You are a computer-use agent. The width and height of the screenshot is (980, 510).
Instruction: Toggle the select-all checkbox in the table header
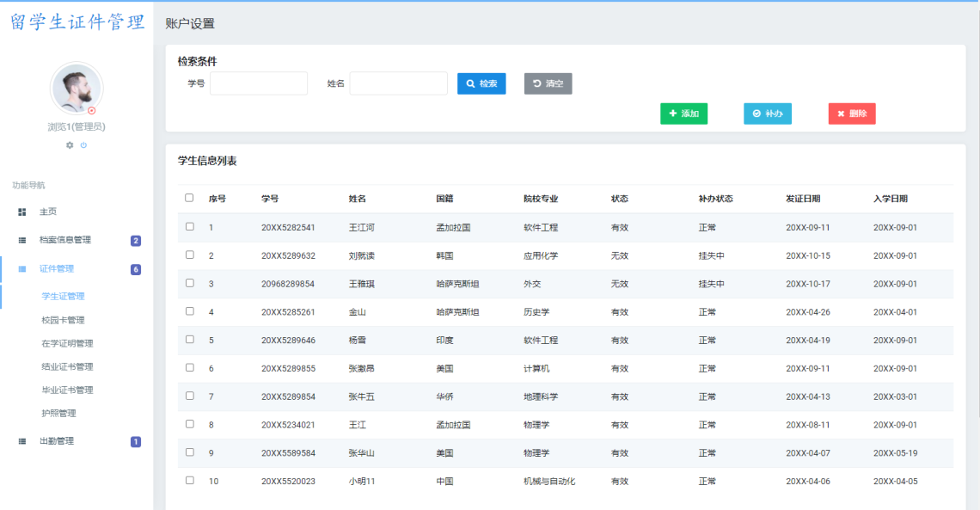pyautogui.click(x=190, y=198)
